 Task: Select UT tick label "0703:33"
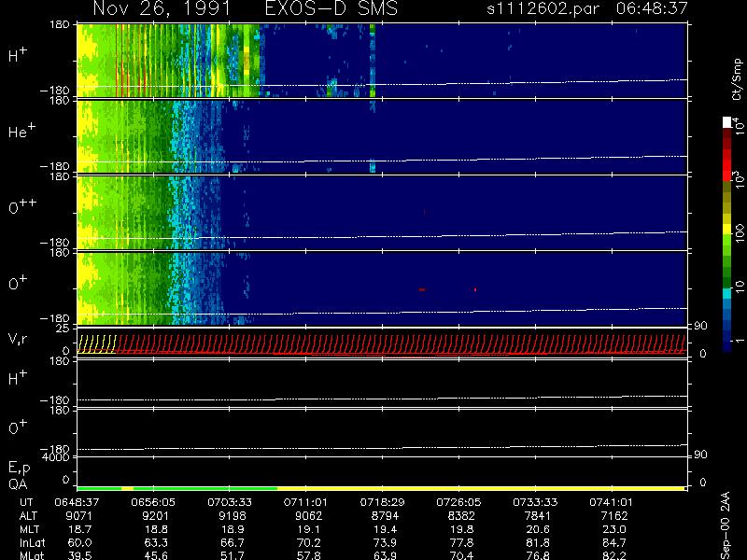230,502
